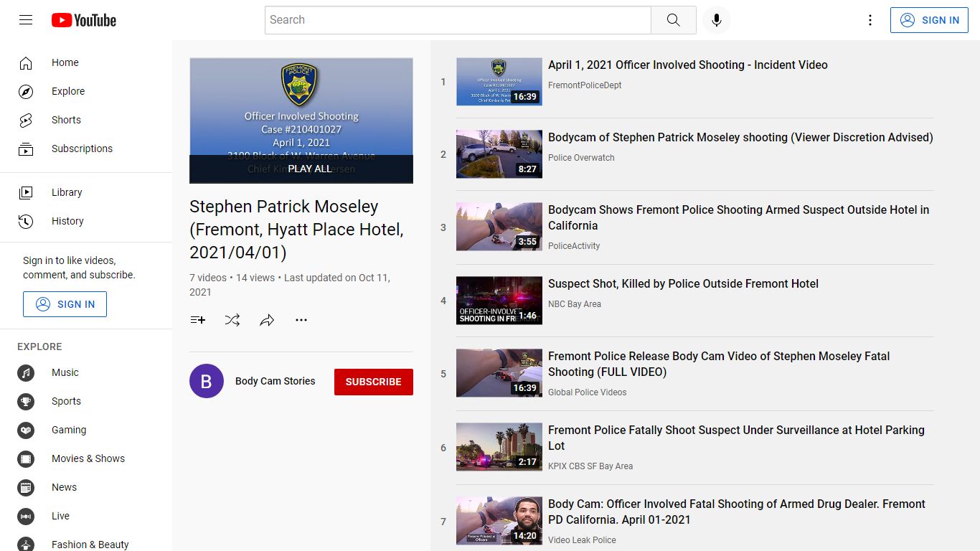Open Library in the sidebar

86,192
